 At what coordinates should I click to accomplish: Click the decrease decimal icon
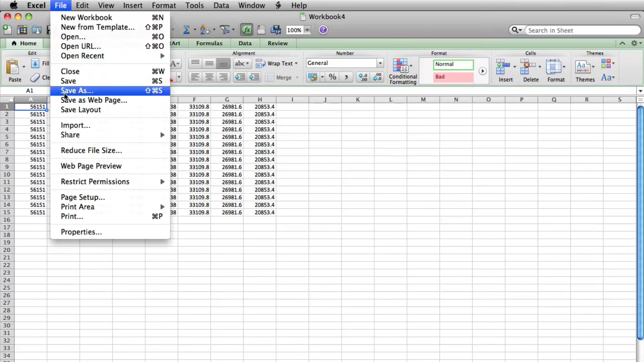(x=377, y=77)
